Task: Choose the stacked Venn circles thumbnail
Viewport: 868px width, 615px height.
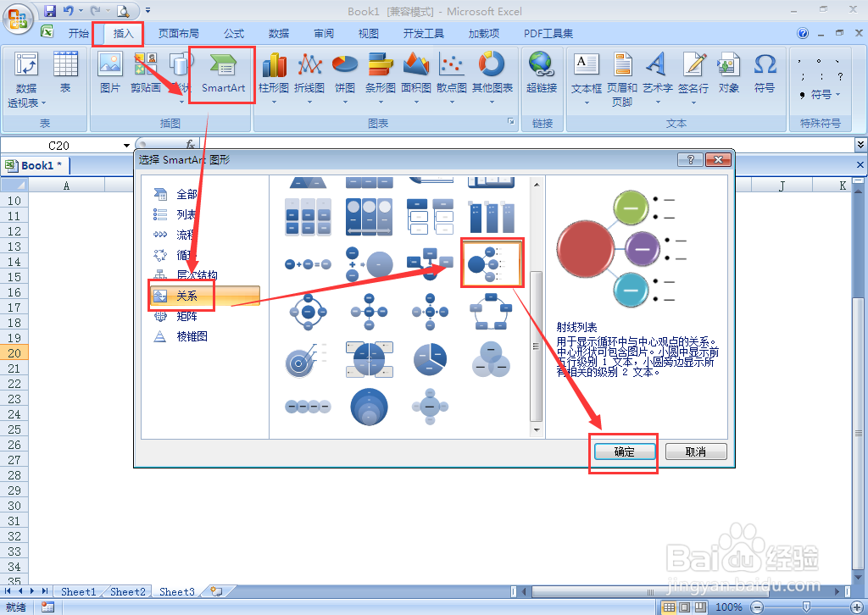Action: pyautogui.click(x=369, y=407)
